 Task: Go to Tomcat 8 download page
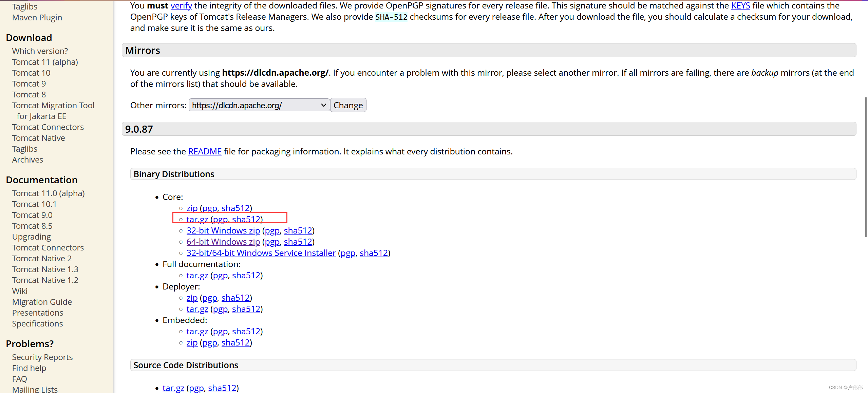click(29, 94)
